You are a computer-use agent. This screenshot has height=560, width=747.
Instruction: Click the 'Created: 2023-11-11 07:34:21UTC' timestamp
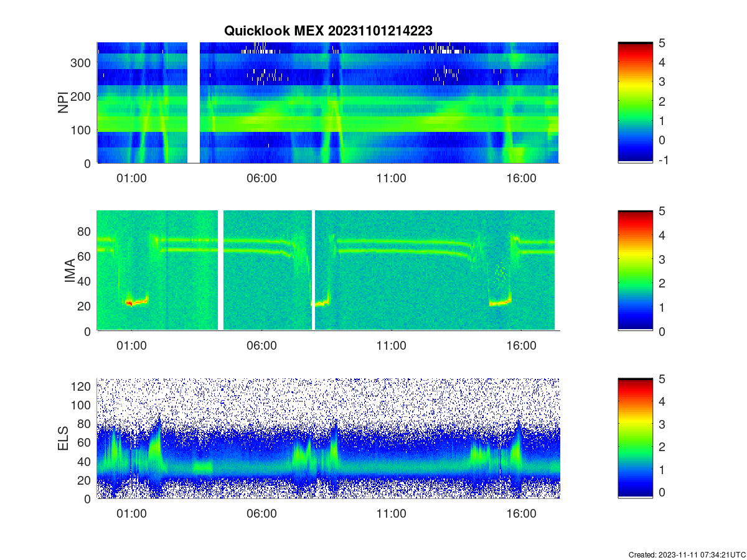687,554
